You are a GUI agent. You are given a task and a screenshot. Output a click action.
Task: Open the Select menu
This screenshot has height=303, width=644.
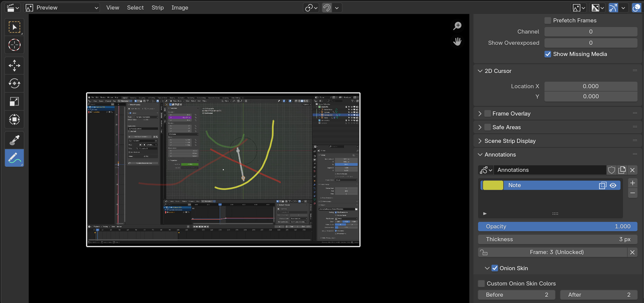coord(135,8)
